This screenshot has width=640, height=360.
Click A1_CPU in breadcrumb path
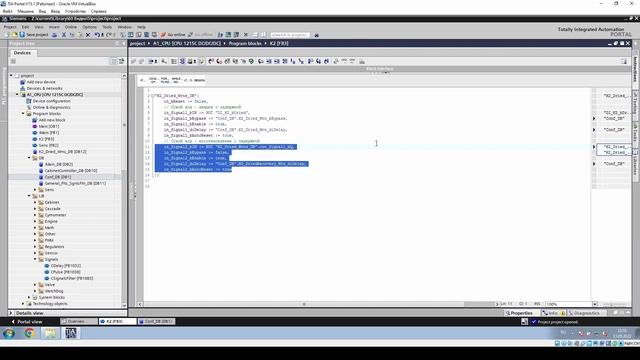(187, 43)
